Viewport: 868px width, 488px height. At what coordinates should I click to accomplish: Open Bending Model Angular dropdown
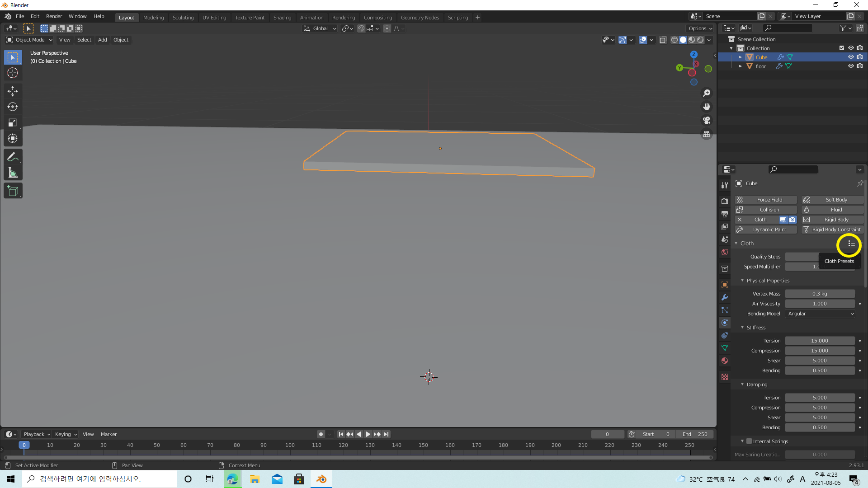820,314
